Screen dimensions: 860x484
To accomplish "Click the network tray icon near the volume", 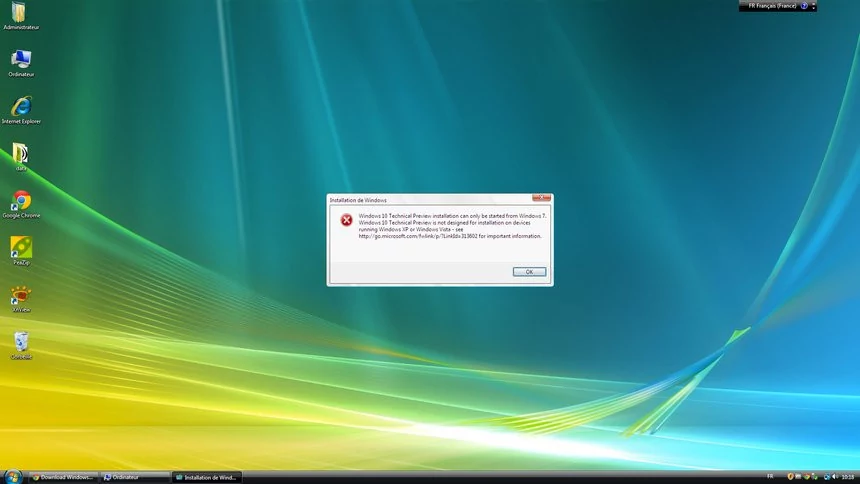I will pyautogui.click(x=827, y=477).
